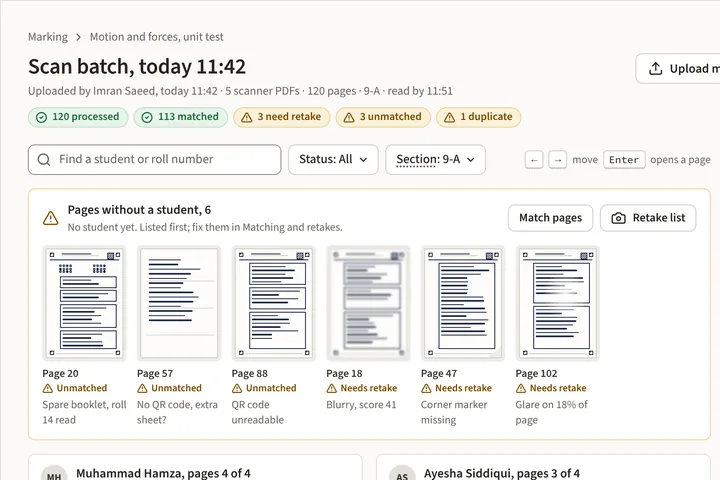Click the right arrow key hint
This screenshot has width=720, height=480.
(557, 160)
